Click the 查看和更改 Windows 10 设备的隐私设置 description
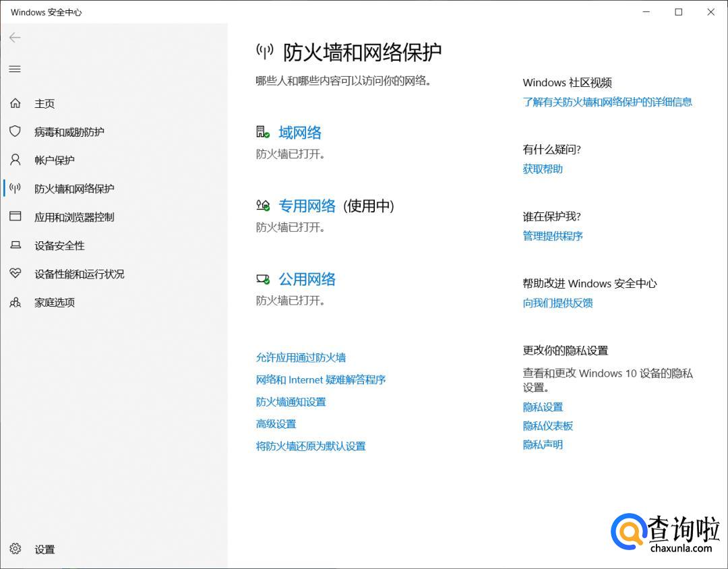Viewport: 728px width, 569px height. (x=608, y=380)
